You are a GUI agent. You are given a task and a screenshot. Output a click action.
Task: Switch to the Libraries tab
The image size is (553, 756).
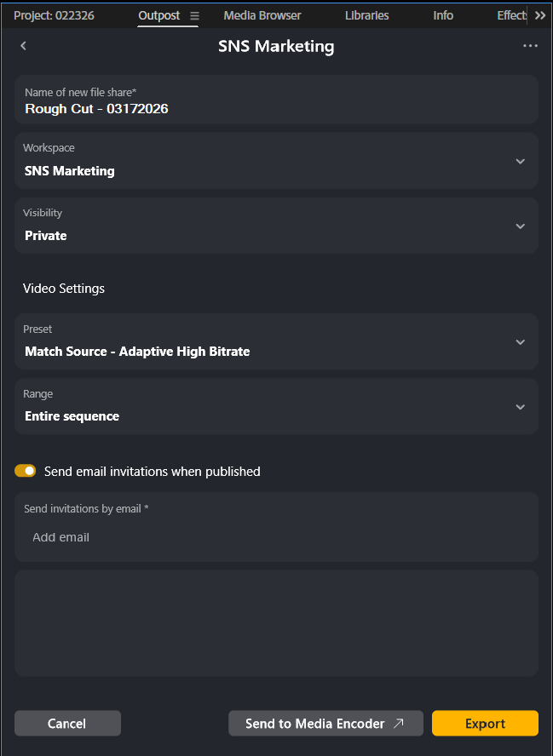pos(366,15)
